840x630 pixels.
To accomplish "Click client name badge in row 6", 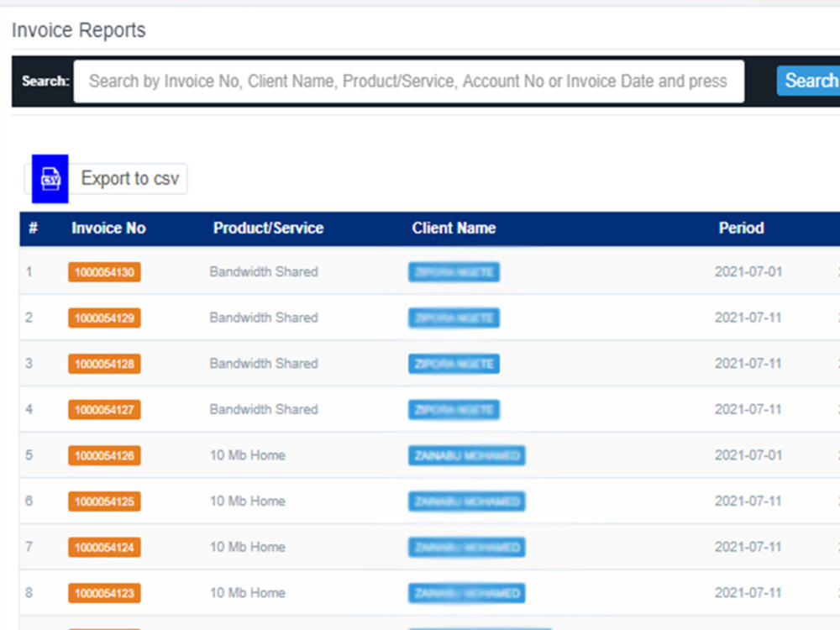I will click(466, 501).
